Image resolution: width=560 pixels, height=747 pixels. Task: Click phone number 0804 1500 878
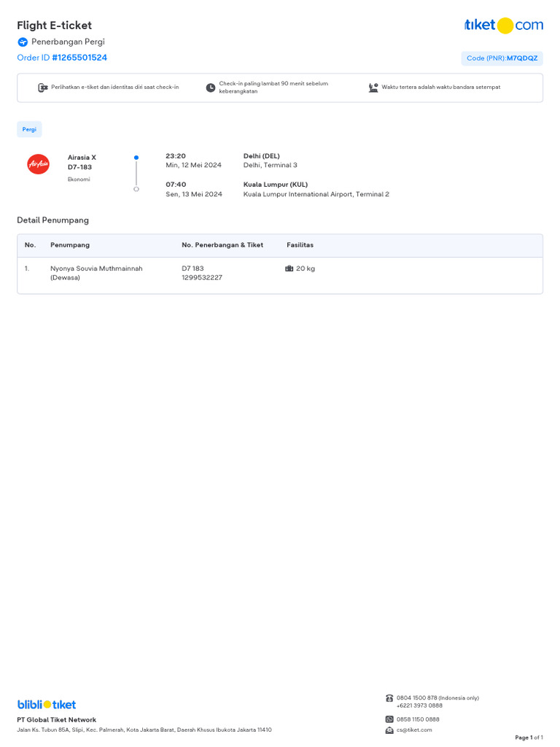click(416, 698)
